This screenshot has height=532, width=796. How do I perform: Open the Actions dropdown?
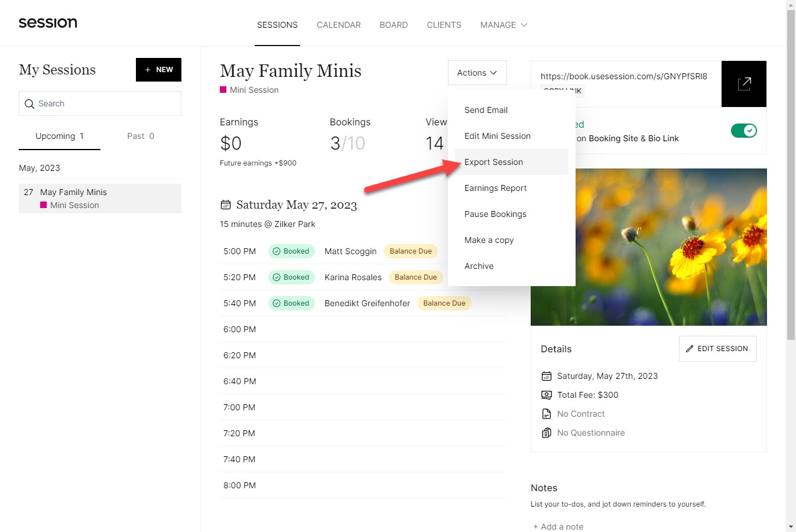pyautogui.click(x=477, y=73)
